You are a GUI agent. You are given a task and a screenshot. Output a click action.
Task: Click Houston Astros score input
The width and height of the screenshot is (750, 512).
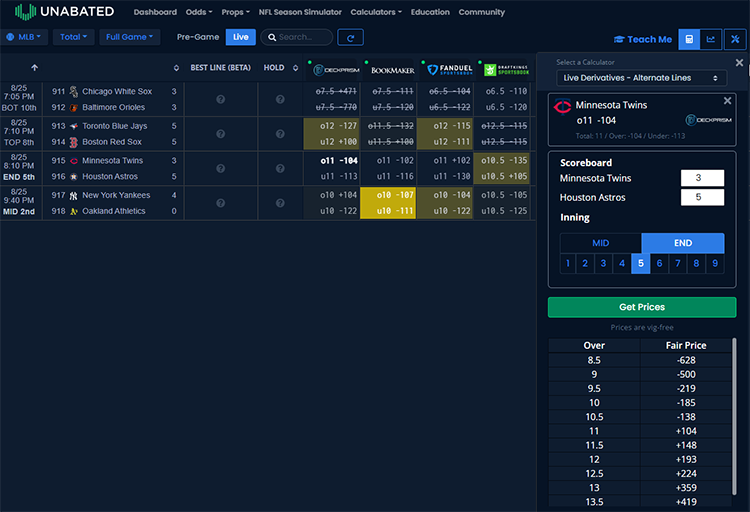(x=702, y=197)
